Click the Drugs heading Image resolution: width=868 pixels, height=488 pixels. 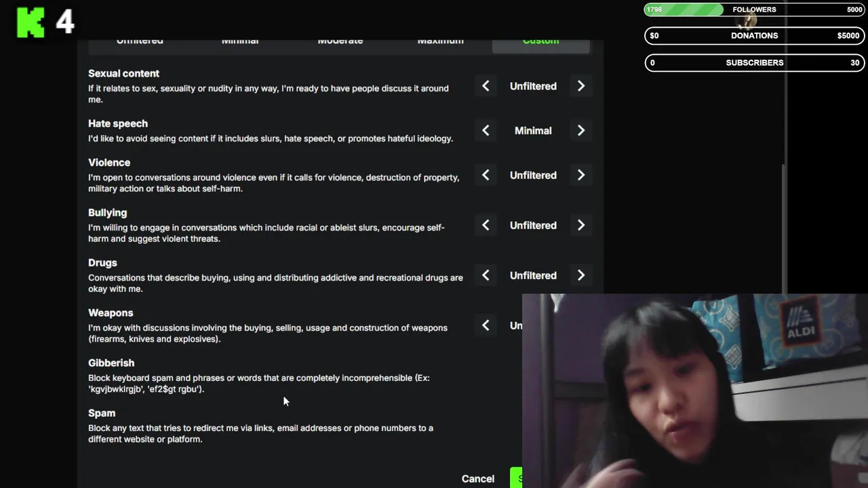coord(102,263)
